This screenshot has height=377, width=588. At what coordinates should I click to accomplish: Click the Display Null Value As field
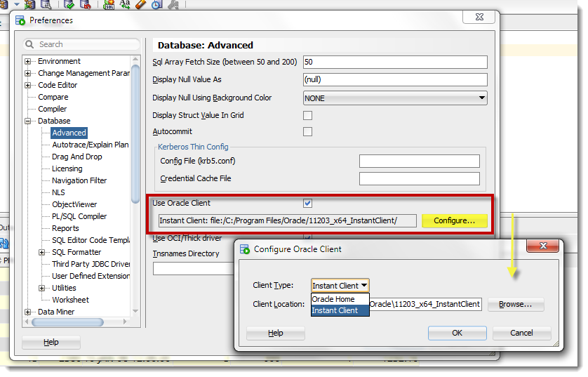pos(395,79)
